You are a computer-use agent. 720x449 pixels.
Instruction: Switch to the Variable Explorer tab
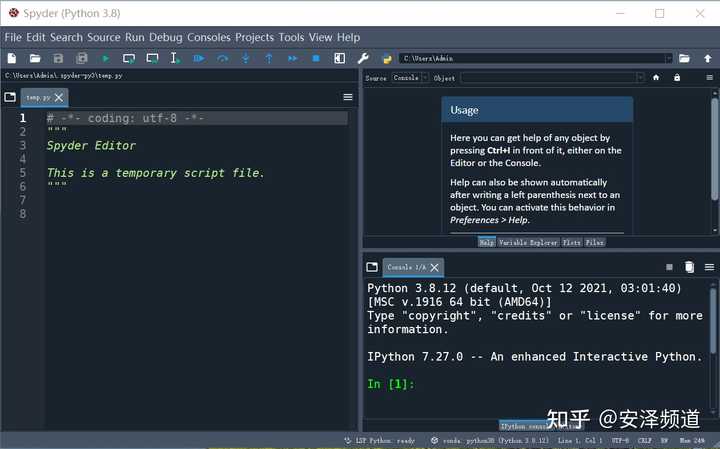coord(528,242)
